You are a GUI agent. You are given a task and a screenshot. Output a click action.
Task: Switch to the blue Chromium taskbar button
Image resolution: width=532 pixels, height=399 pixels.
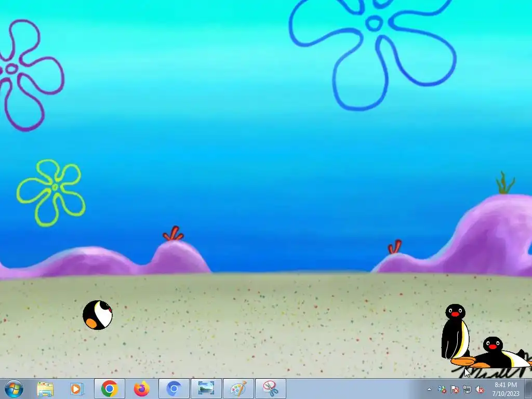(174, 389)
